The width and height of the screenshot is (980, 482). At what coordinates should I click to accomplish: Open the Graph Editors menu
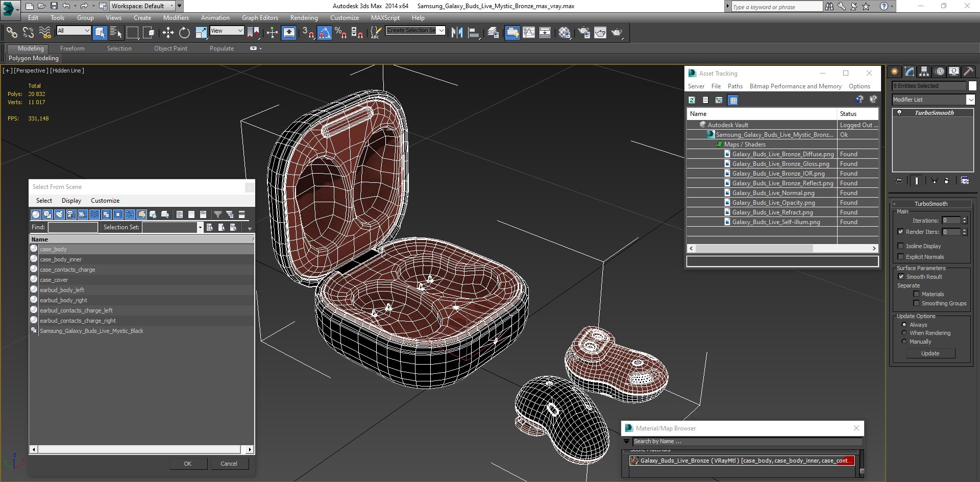pyautogui.click(x=260, y=18)
